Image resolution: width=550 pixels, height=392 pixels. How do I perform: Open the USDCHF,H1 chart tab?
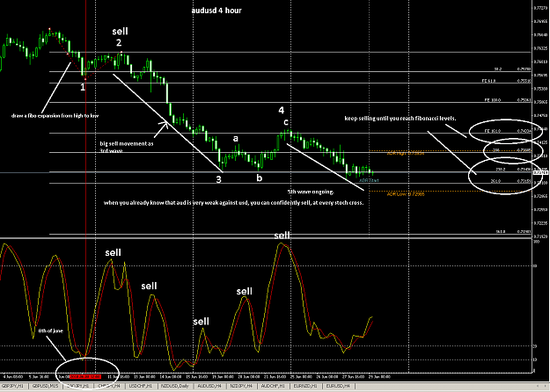tap(141, 386)
